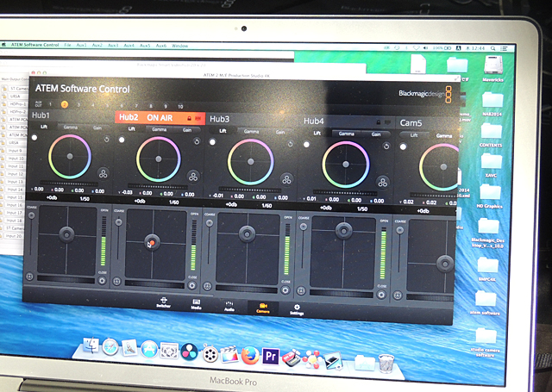Select Aux Out number 10
552x392 pixels.
click(x=180, y=106)
